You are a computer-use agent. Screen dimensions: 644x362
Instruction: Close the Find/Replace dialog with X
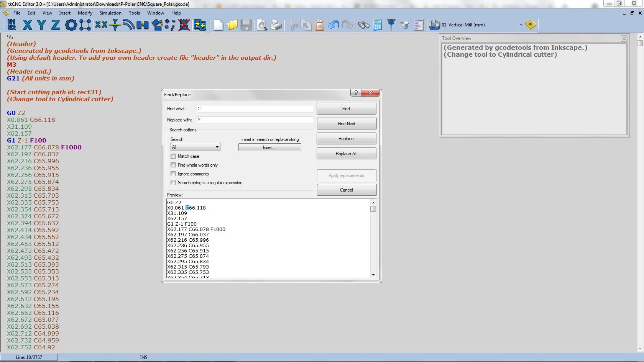coord(370,93)
